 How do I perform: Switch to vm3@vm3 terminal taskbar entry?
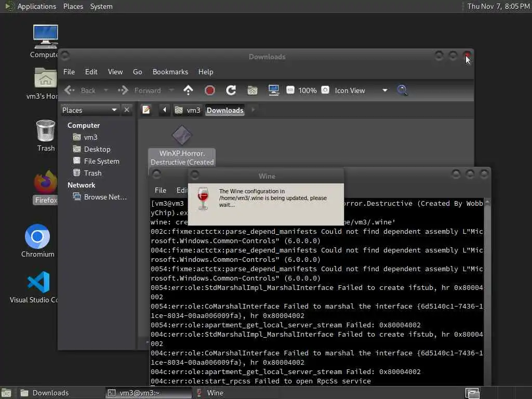149,393
